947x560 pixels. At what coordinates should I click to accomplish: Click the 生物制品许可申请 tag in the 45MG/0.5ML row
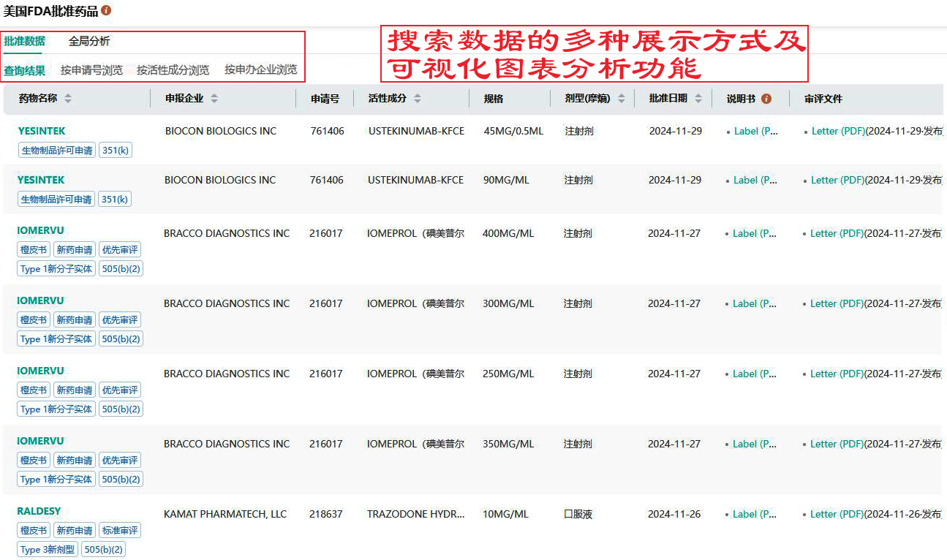(x=57, y=151)
